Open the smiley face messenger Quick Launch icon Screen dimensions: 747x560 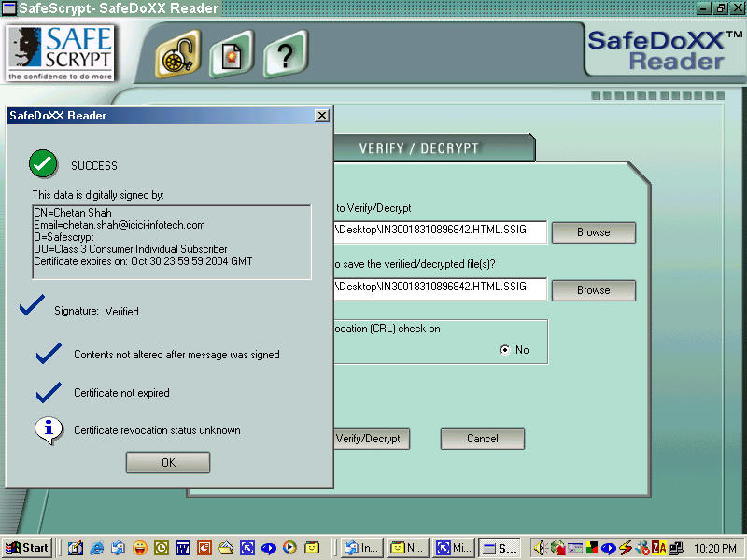pos(139,548)
